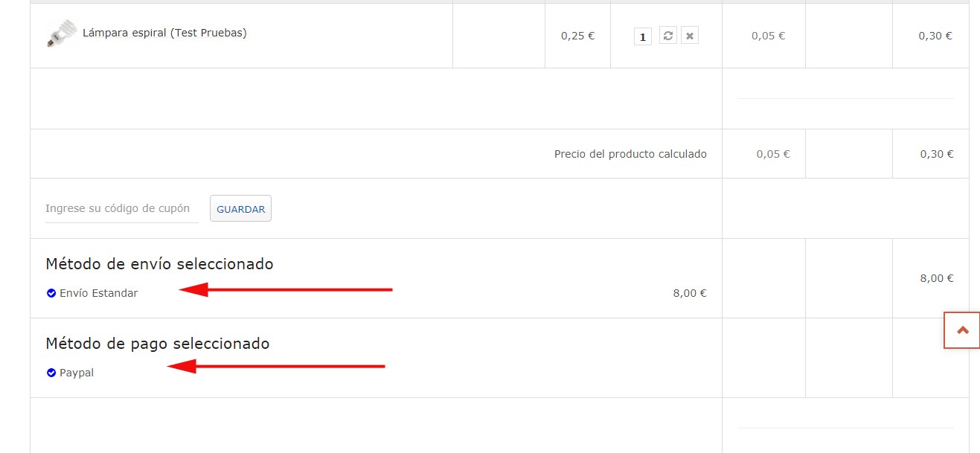This screenshot has height=453, width=980.
Task: Click the Método de pago seleccionado heading
Action: (x=157, y=344)
